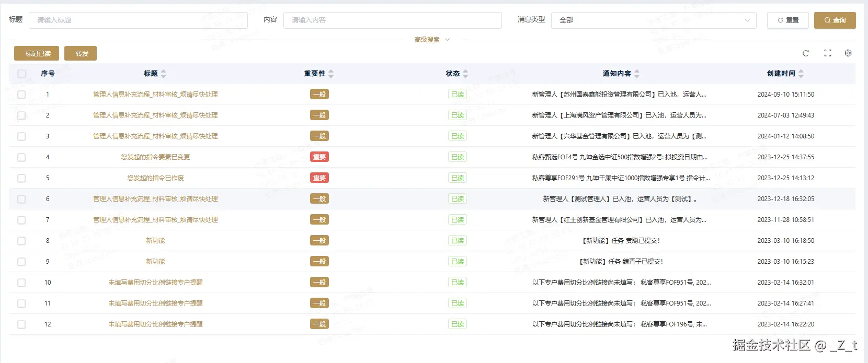Toggle fullscreen view icon

pos(827,53)
